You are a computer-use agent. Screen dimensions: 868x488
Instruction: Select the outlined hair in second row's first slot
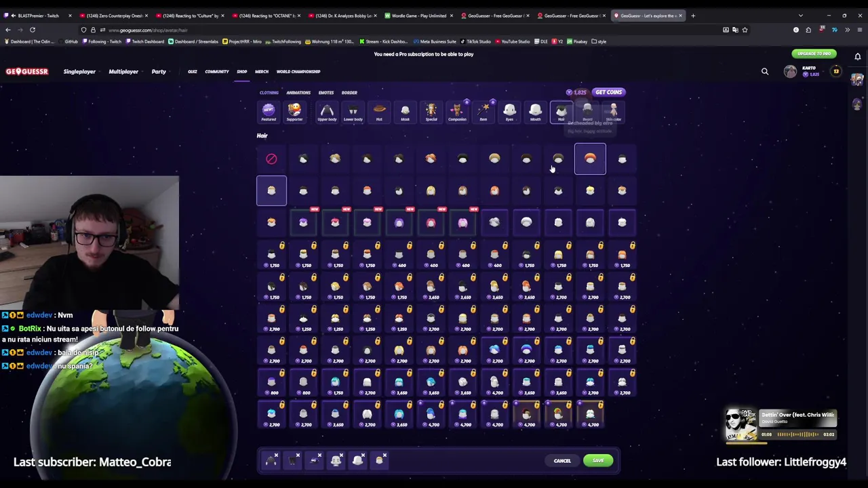click(271, 190)
